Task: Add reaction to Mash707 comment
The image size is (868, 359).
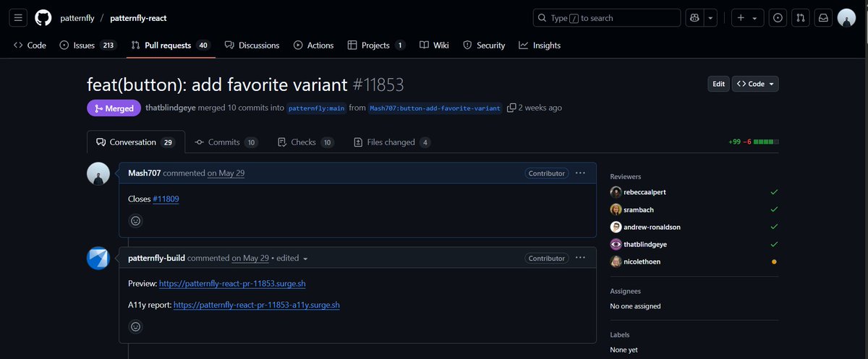Action: (x=135, y=221)
